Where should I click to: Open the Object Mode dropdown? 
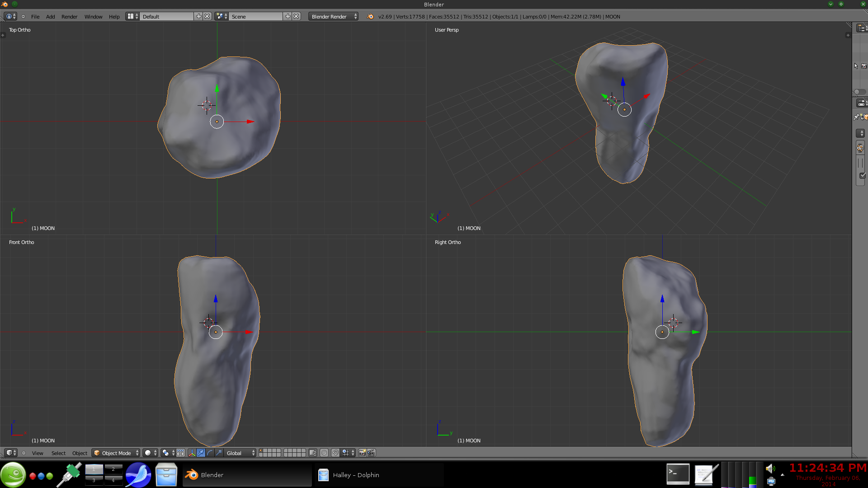pyautogui.click(x=116, y=453)
